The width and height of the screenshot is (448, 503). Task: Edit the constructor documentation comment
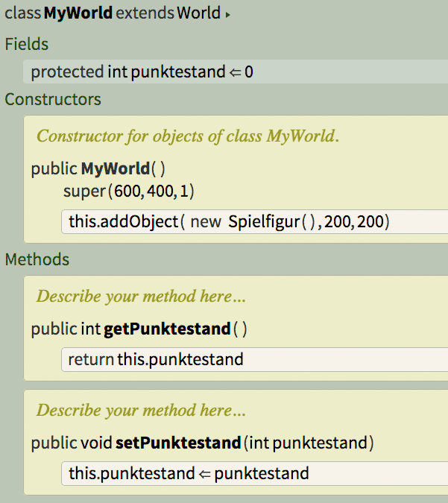coord(188,136)
